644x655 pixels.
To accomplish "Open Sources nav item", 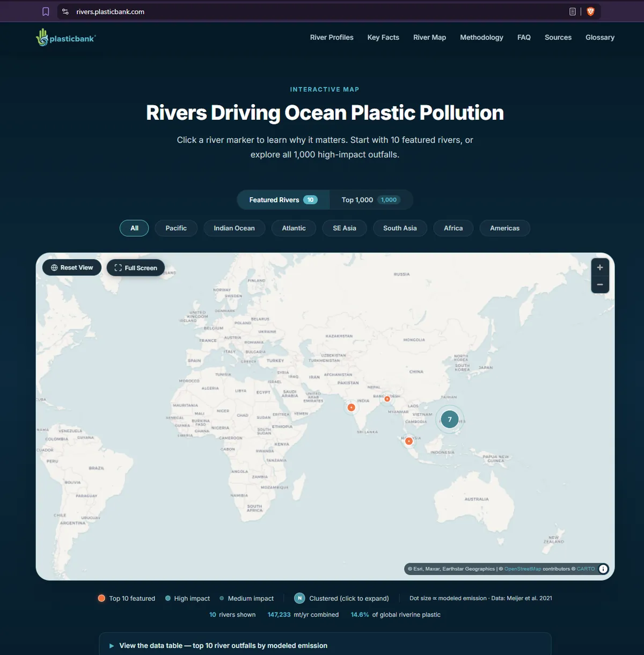I will pyautogui.click(x=558, y=38).
